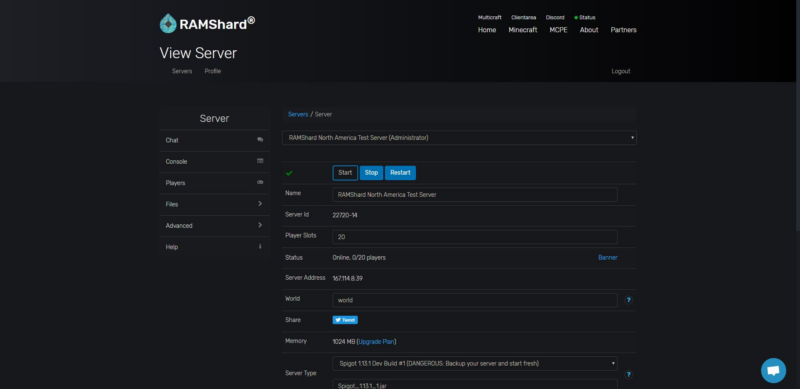Viewport: 800px width, 389px height.
Task: Open Chat in the server sidebar
Action: point(214,140)
